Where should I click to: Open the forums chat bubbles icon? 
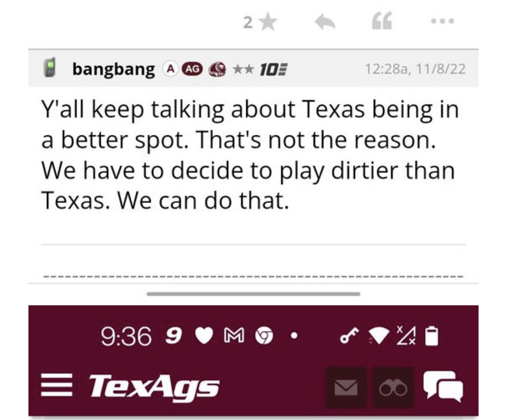point(443,386)
